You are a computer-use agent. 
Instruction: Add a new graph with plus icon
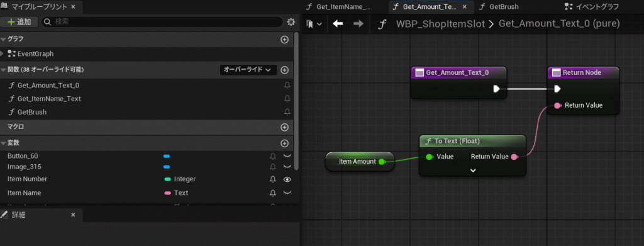[284, 40]
